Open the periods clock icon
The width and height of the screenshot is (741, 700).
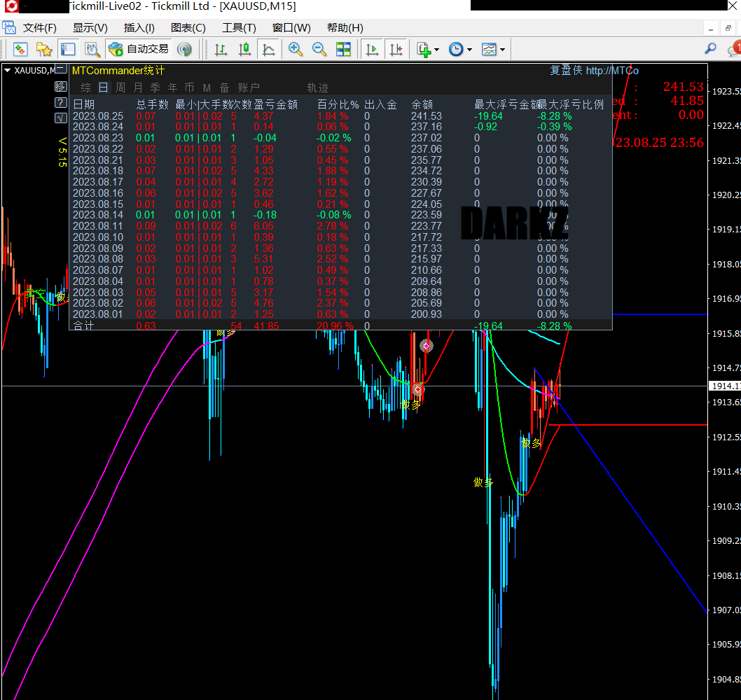tap(456, 49)
